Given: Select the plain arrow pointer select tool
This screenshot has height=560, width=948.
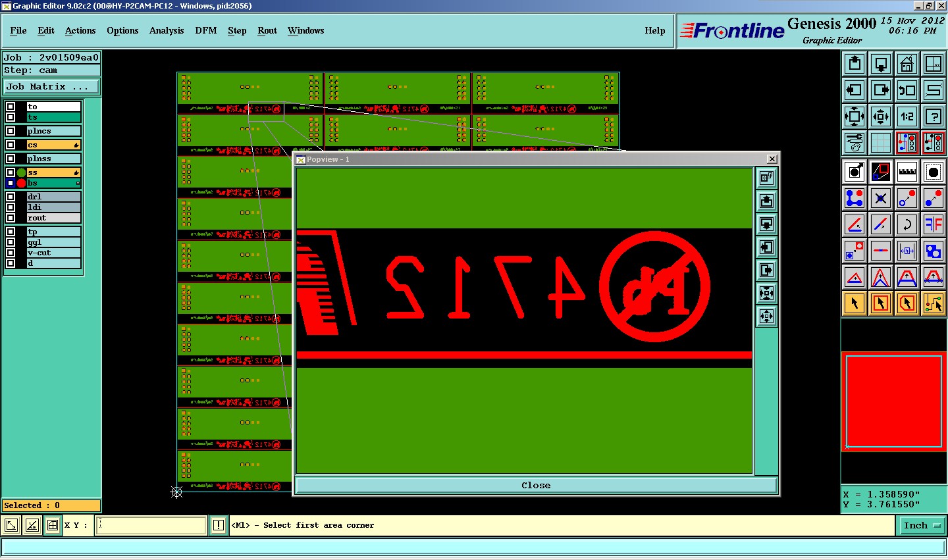Looking at the screenshot, I should click(855, 303).
